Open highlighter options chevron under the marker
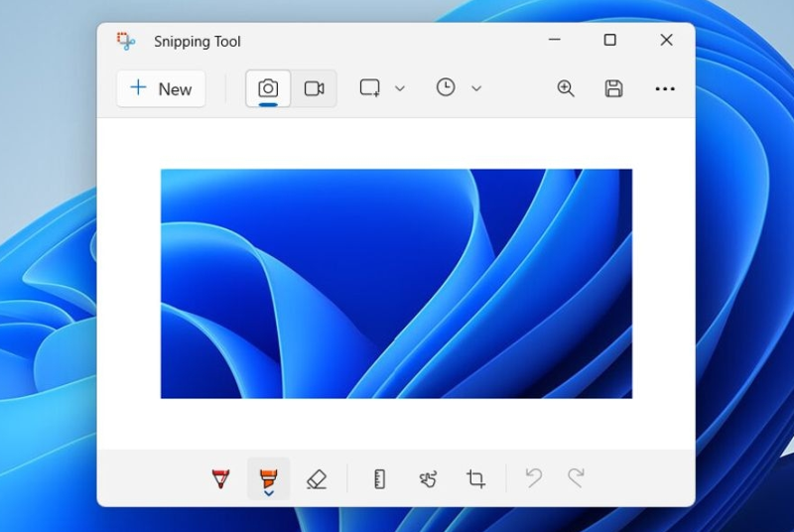Viewport: 794px width, 532px height. tap(269, 493)
